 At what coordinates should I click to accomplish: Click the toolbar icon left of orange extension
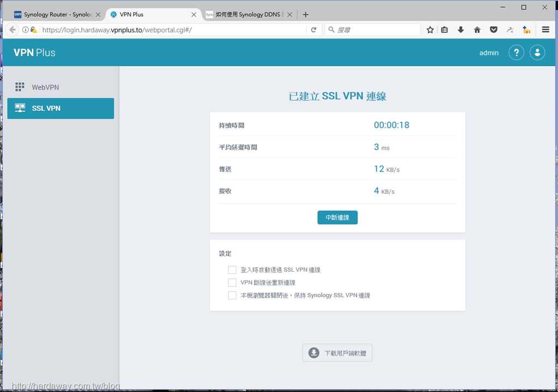pyautogui.click(x=510, y=30)
